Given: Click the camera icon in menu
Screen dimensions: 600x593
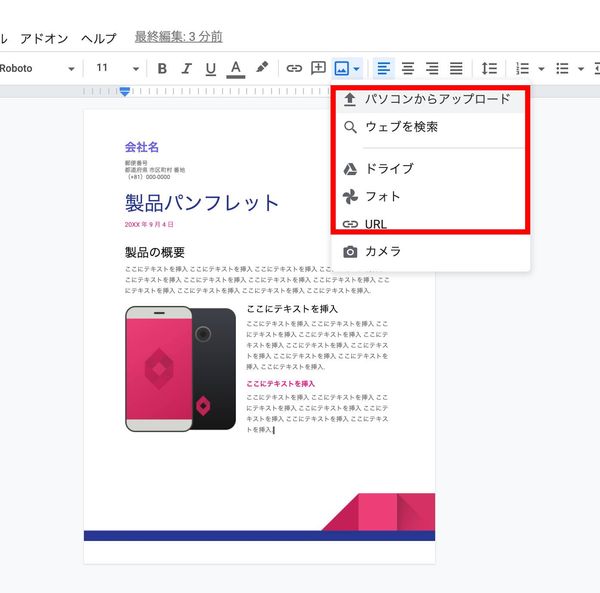Looking at the screenshot, I should tap(350, 252).
